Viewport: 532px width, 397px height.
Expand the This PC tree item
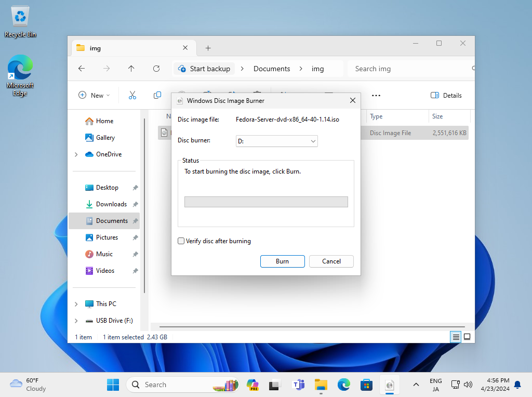pyautogui.click(x=76, y=303)
